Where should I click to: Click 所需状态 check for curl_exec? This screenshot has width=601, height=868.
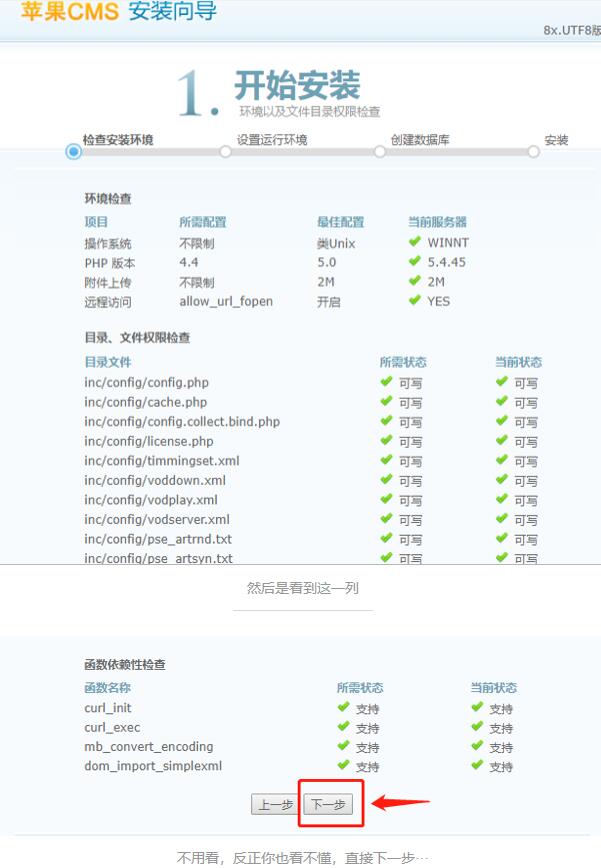click(344, 726)
